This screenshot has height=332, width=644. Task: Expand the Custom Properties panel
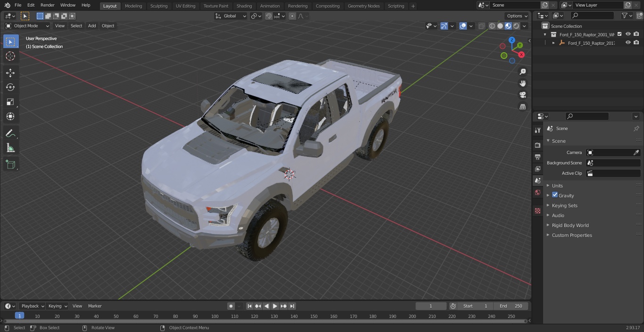tap(572, 235)
